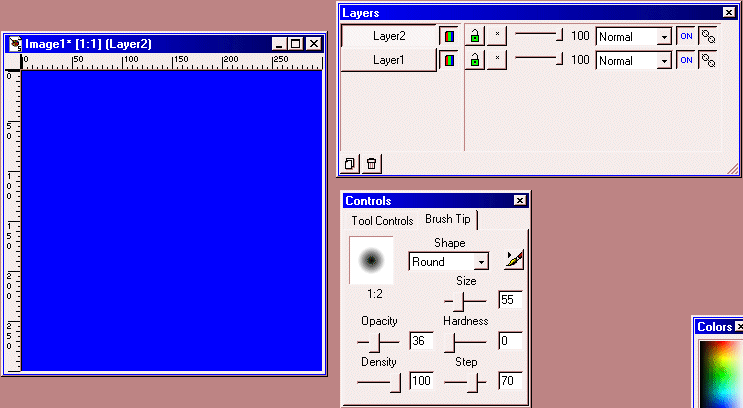Open brush options paintbrush icon
The width and height of the screenshot is (743, 408).
(514, 260)
